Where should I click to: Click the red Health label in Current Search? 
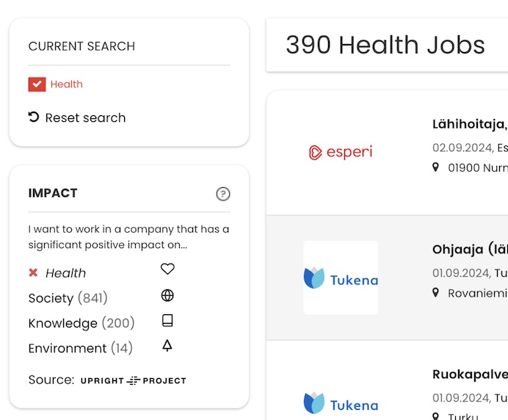[x=66, y=84]
